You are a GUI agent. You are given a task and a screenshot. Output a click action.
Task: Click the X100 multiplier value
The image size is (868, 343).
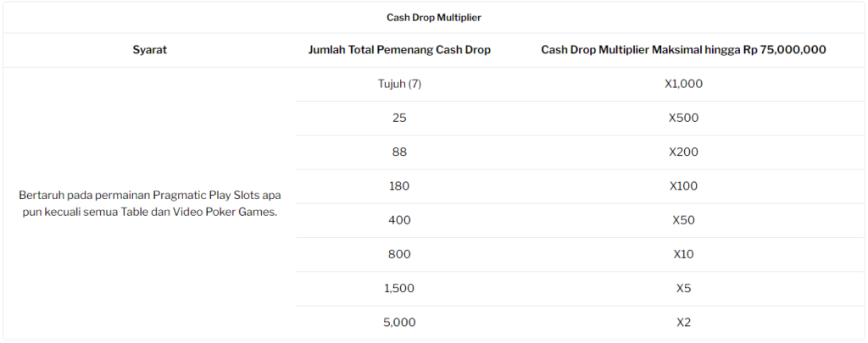click(x=684, y=185)
